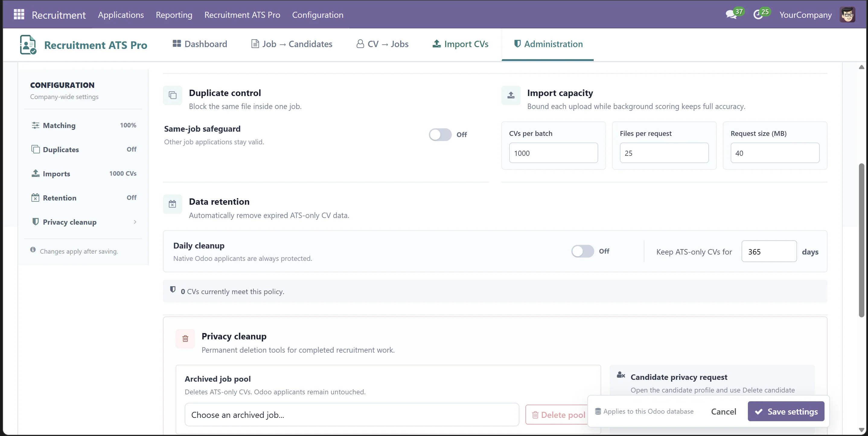This screenshot has height=436, width=868.
Task: Go to Duplicates settings in sidebar
Action: click(84, 149)
